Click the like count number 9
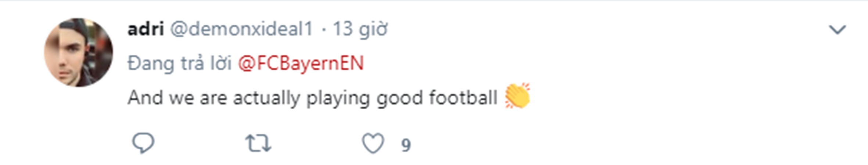 (x=406, y=145)
